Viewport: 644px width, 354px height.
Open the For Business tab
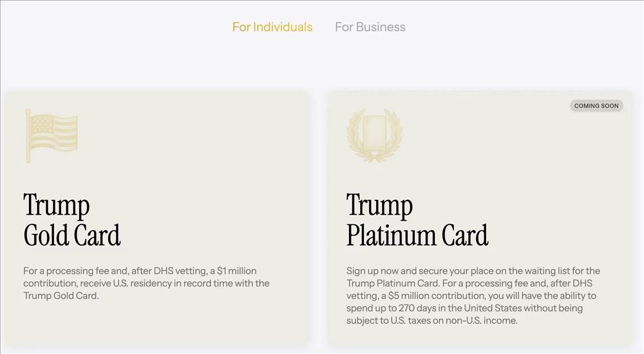coord(370,27)
